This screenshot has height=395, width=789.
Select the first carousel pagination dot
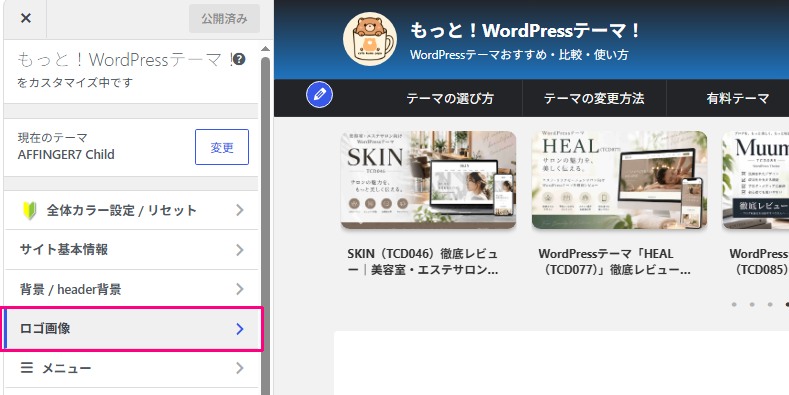pyautogui.click(x=734, y=304)
